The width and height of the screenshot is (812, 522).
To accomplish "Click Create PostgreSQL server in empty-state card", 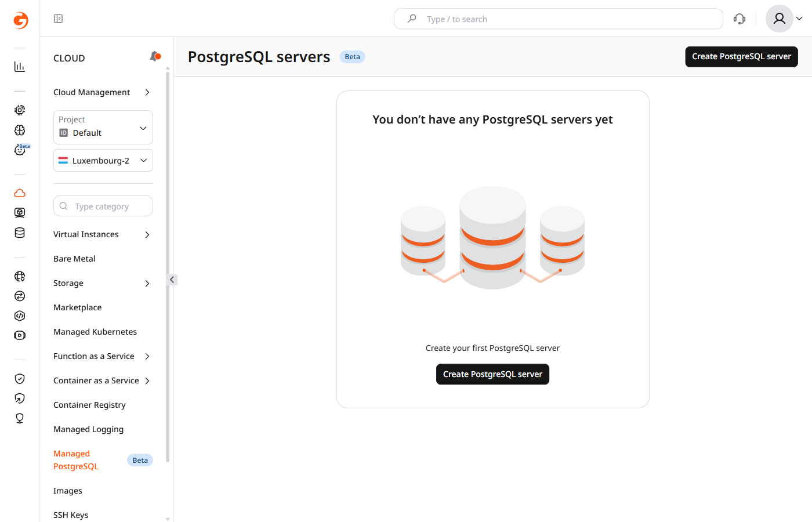I will (x=492, y=374).
